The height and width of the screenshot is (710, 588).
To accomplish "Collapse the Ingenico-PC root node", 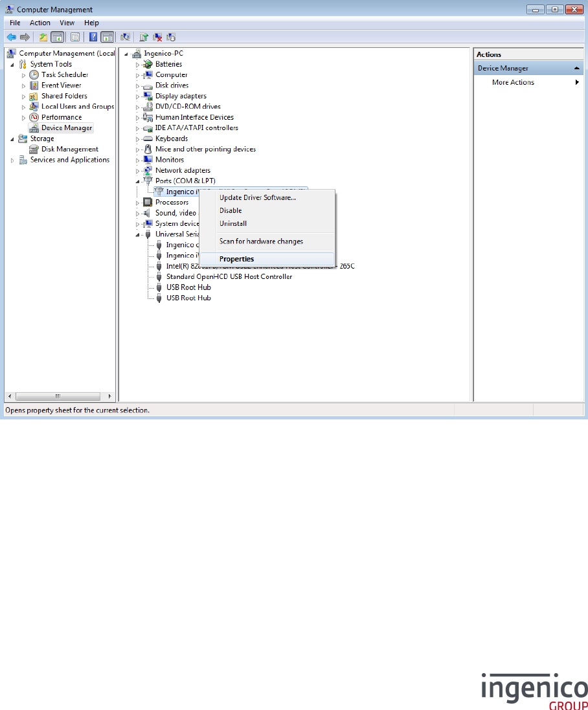I will [126, 54].
